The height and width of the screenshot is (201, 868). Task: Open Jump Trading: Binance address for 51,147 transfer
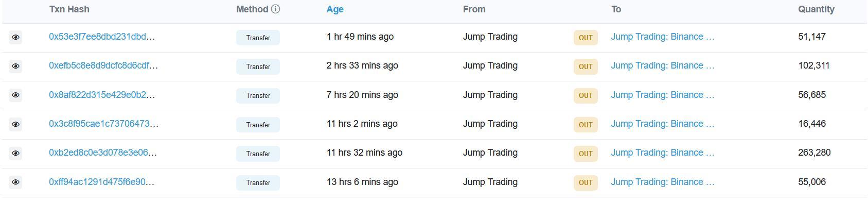point(663,37)
